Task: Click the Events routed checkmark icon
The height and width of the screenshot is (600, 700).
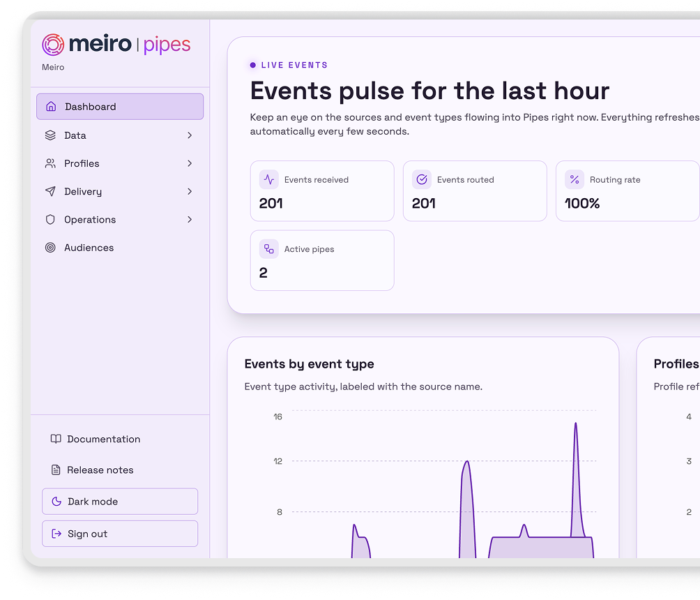Action: [x=422, y=179]
